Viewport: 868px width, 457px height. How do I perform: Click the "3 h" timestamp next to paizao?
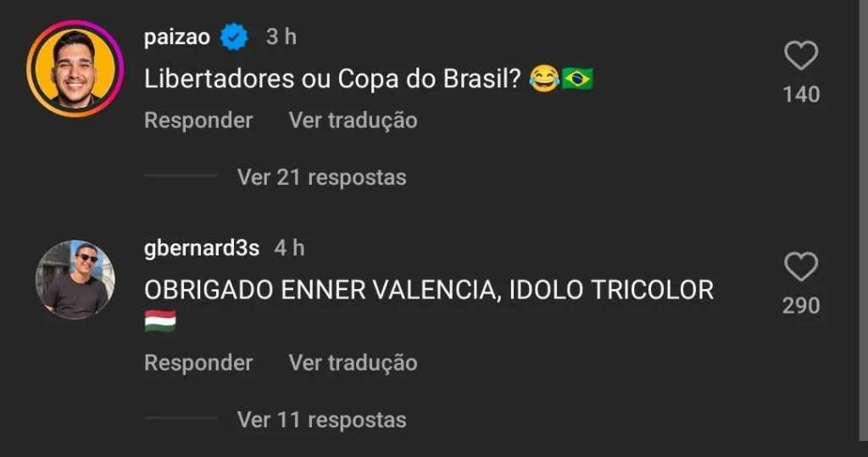tap(281, 36)
